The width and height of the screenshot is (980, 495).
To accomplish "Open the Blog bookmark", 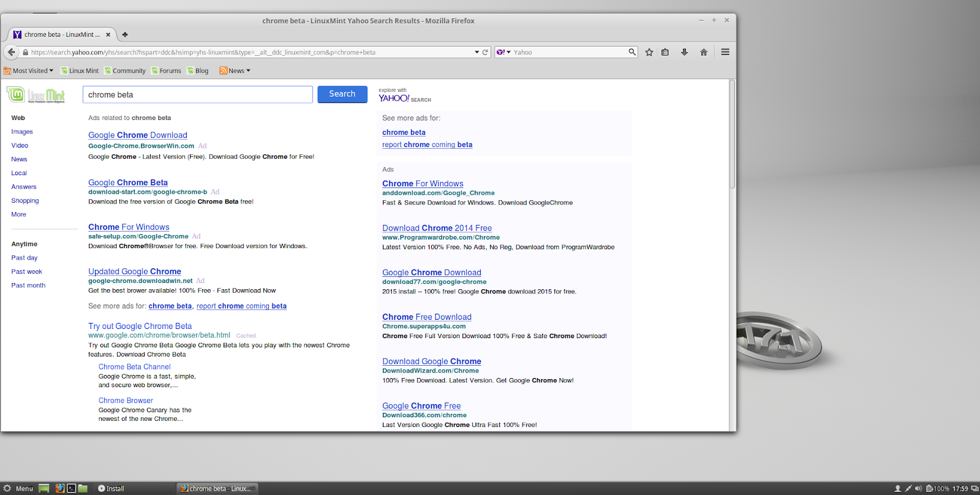I will pos(198,70).
